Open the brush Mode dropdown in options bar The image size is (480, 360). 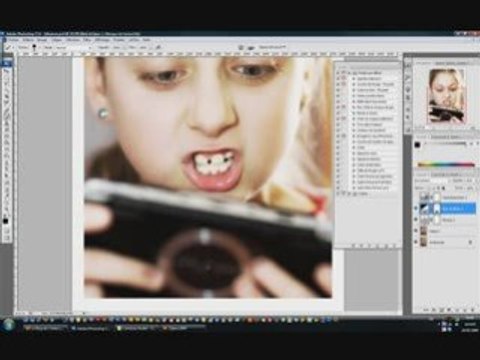pyautogui.click(x=73, y=48)
